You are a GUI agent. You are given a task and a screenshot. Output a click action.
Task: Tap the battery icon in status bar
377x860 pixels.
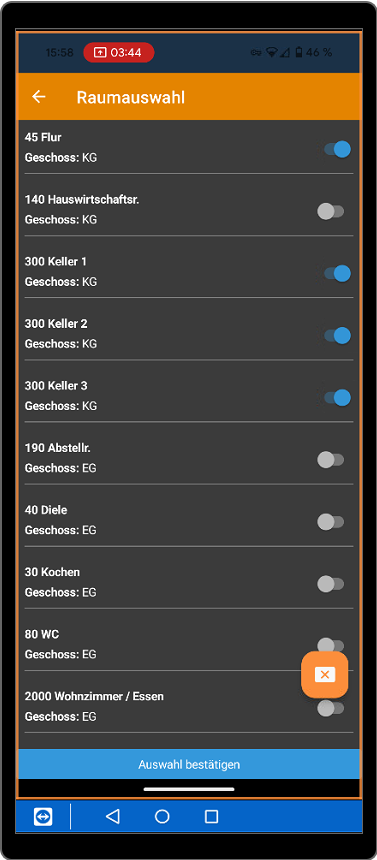[299, 53]
